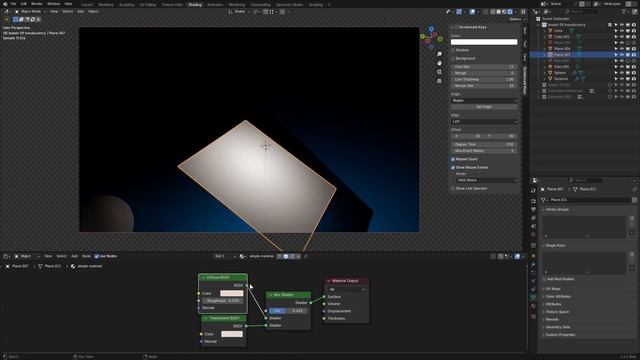Click the Mix Shader Fac slider
640x360 pixels.
tap(287, 311)
